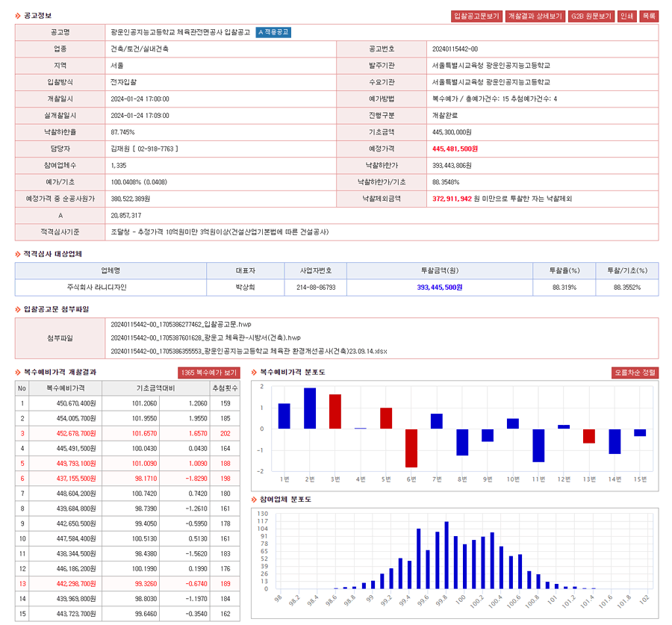The width and height of the screenshot is (672, 625).
Task: Click the 추첨횟수 column header
Action: 225,388
